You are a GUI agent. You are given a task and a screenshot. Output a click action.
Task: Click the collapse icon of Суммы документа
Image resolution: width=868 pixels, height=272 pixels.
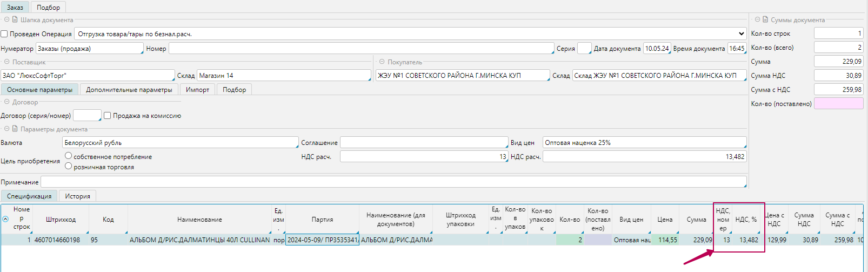pyautogui.click(x=757, y=19)
